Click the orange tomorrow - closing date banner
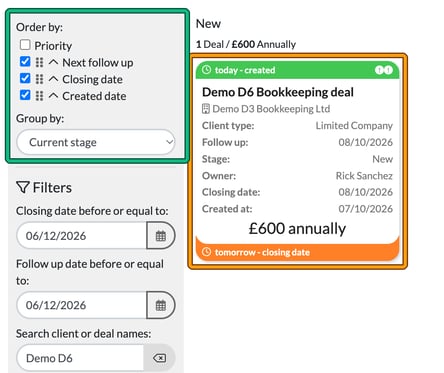Viewport: 444px width, 373px height. coord(297,252)
